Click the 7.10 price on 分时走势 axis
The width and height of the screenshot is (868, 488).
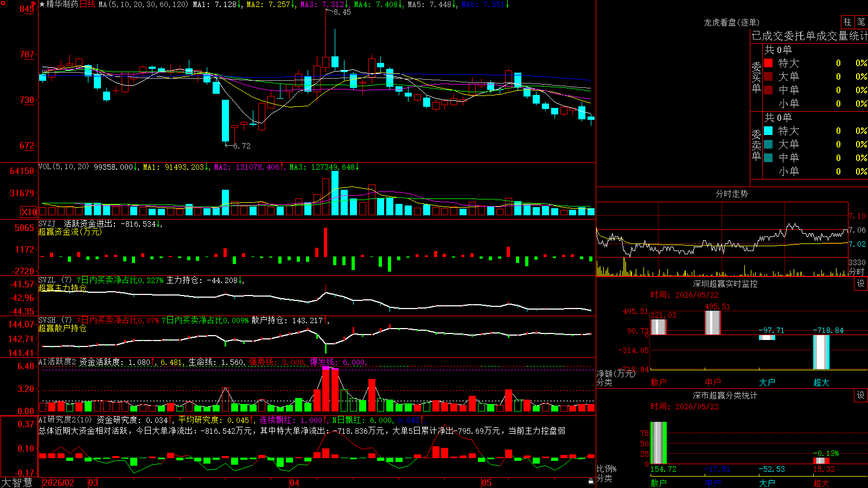point(857,216)
